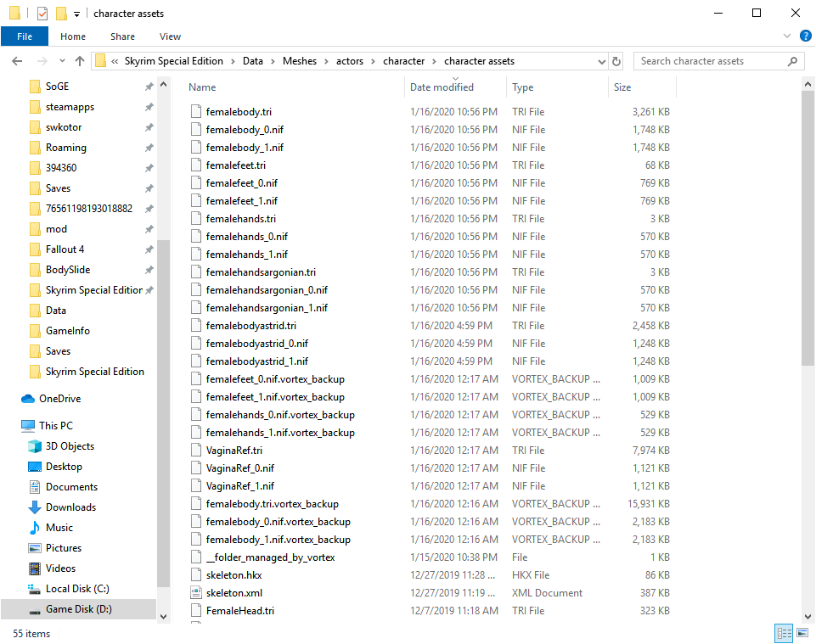This screenshot has width=816, height=644.
Task: Select SoGE folder in navigation pane
Action: click(x=57, y=87)
